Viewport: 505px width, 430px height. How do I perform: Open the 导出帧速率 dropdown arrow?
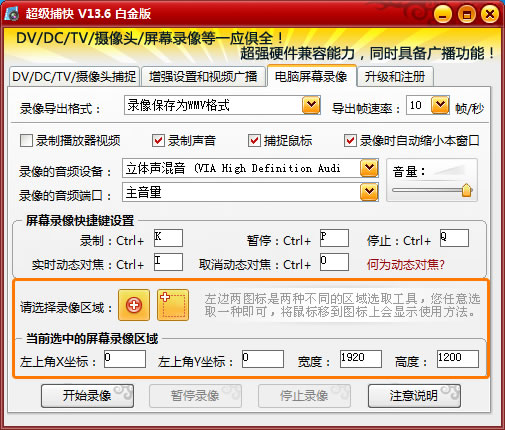click(440, 105)
